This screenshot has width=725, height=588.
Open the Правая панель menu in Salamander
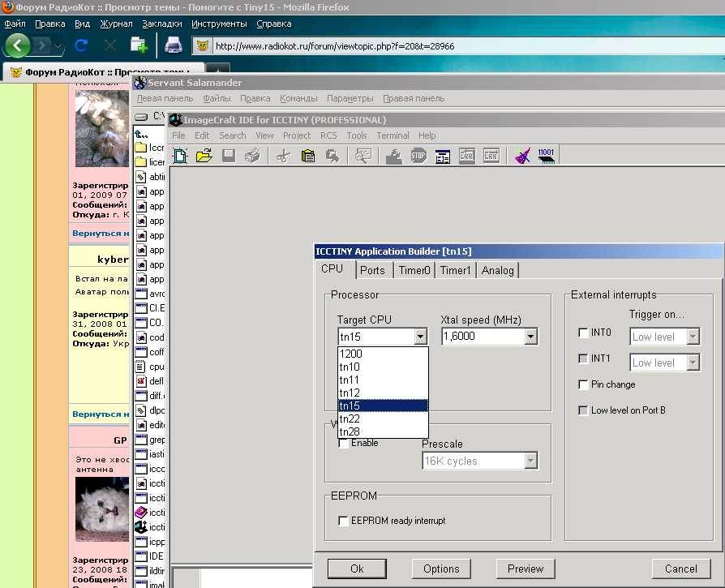[414, 98]
